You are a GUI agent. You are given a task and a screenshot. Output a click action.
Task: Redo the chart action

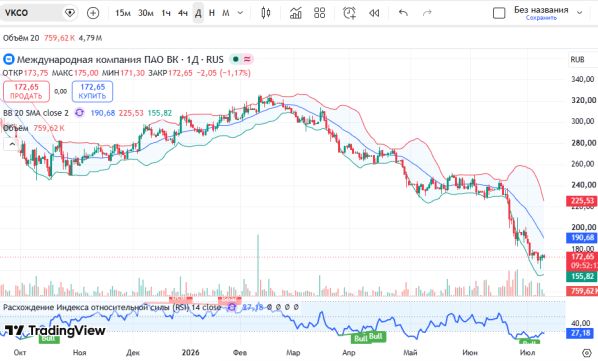(x=427, y=13)
